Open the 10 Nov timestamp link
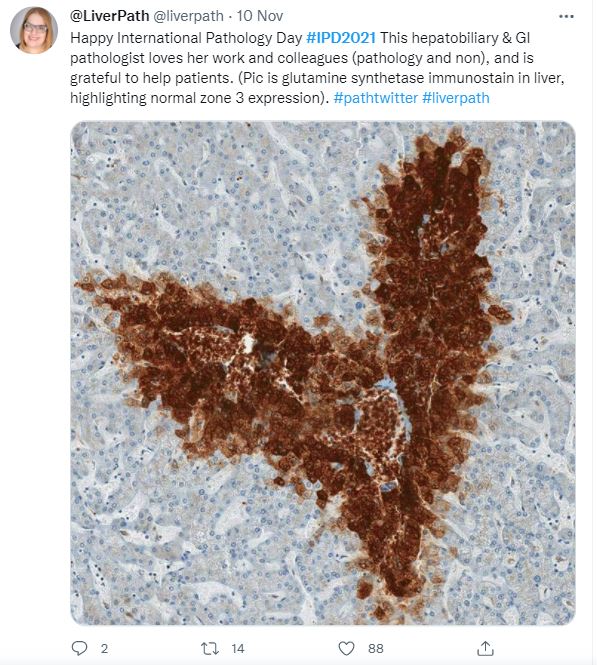This screenshot has height=665, width=597. point(259,16)
